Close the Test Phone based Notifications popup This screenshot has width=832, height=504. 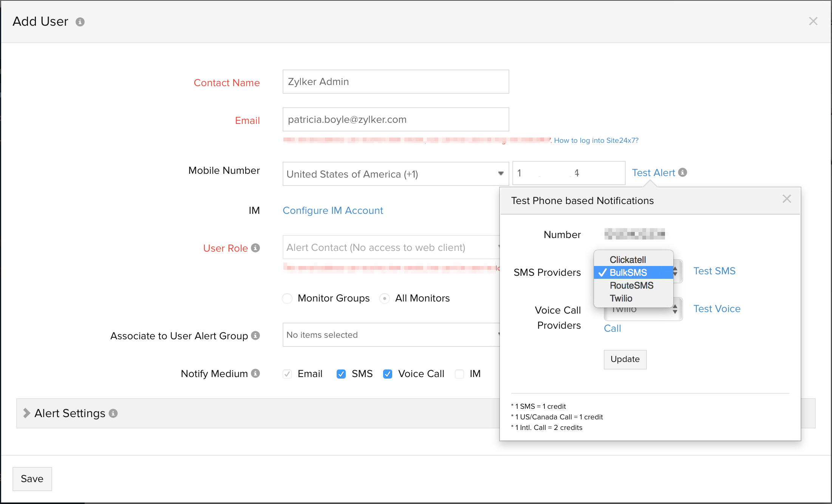point(787,199)
